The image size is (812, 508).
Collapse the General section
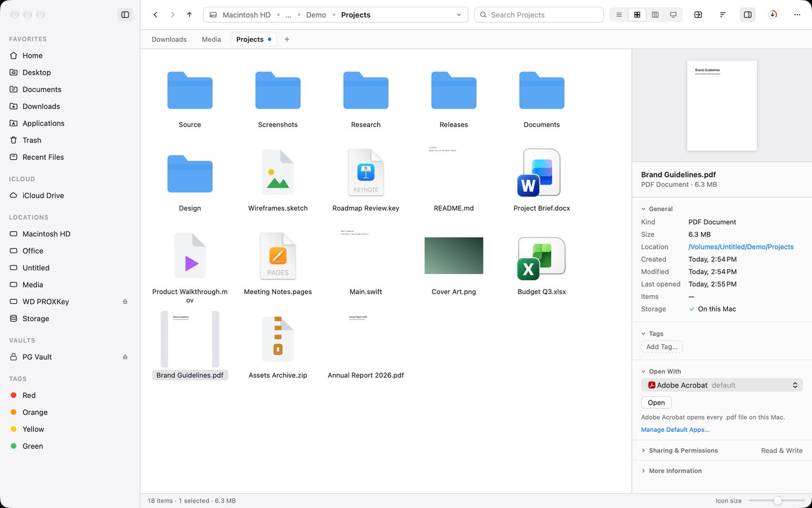643,209
